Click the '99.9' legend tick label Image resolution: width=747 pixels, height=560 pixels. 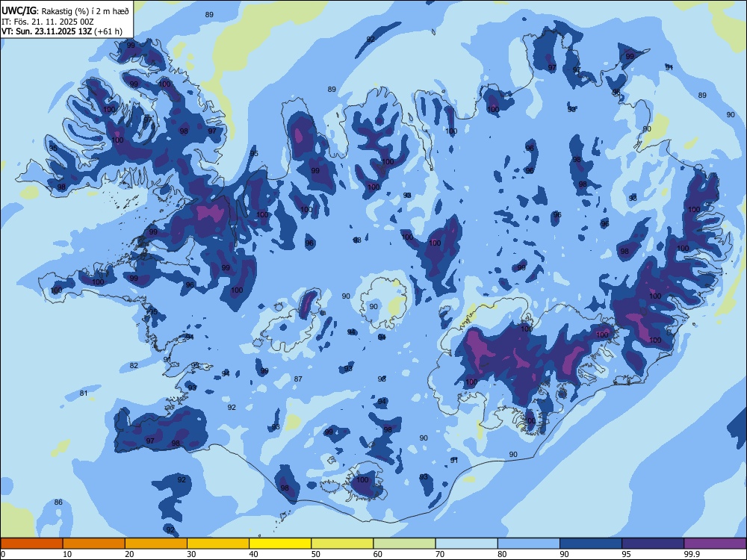(691, 554)
